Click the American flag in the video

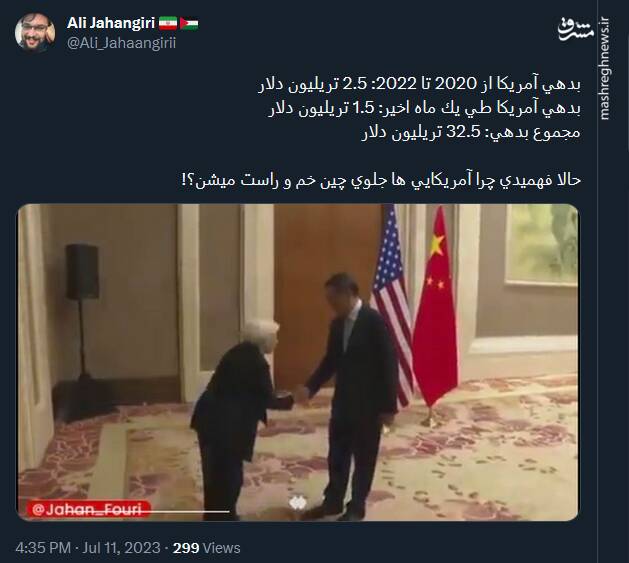tap(392, 305)
